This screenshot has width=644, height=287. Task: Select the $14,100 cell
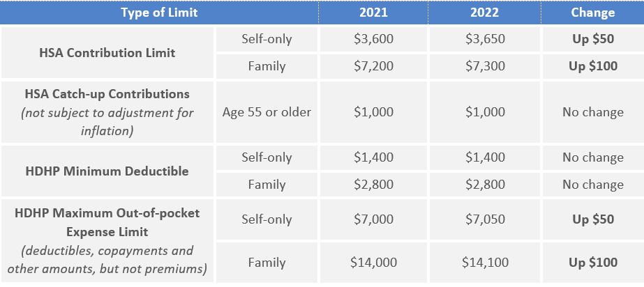pyautogui.click(x=485, y=263)
